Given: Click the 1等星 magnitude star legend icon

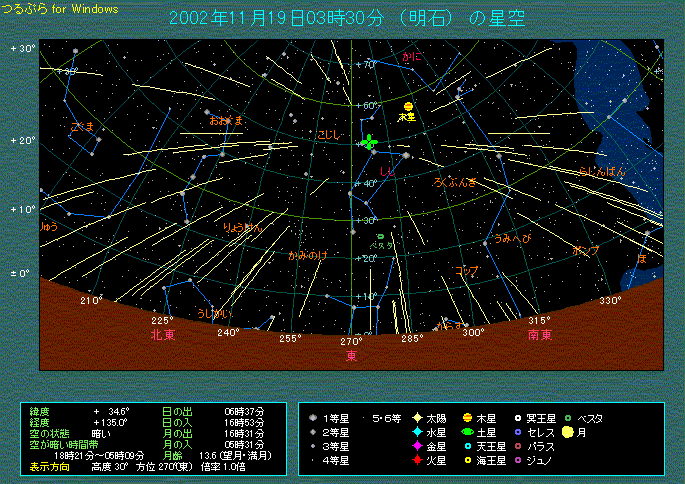Looking at the screenshot, I should 314,418.
